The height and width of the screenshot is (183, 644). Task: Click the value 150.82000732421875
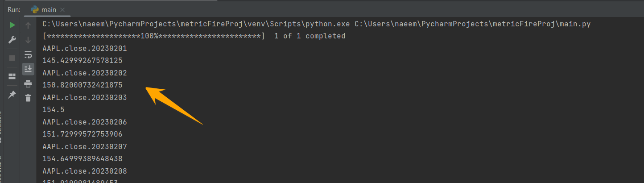click(83, 85)
